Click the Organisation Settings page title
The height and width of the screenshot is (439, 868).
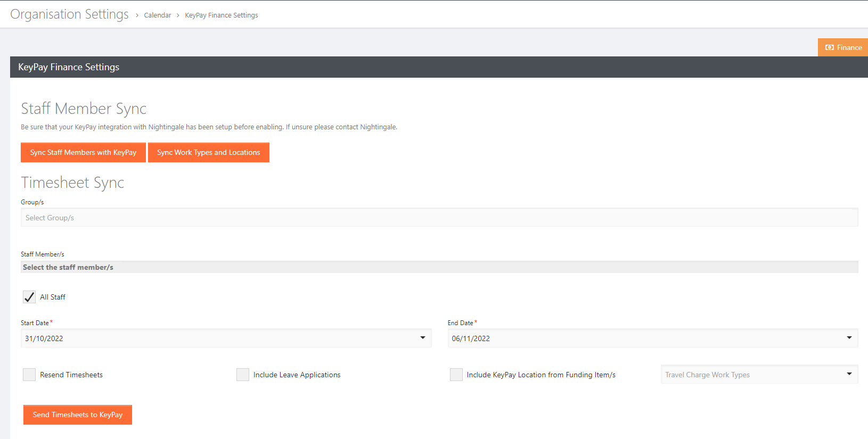click(69, 14)
